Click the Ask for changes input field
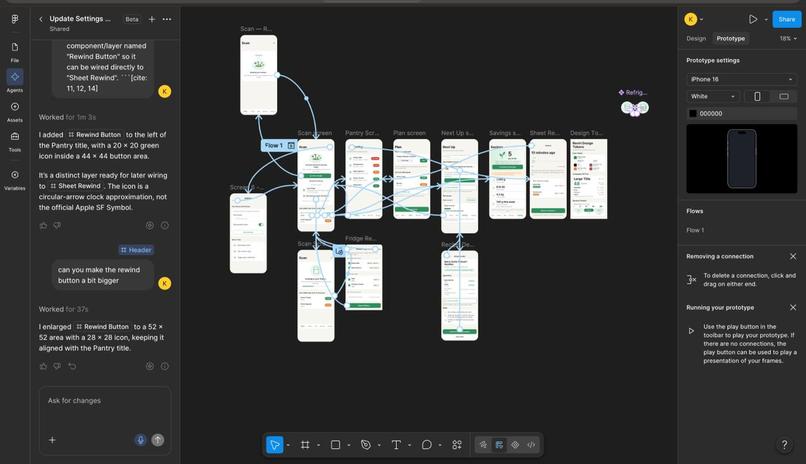 pos(105,401)
